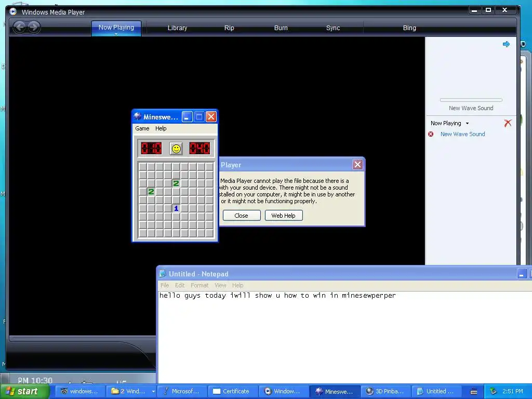Dismiss the Player error dialog with X

point(357,165)
